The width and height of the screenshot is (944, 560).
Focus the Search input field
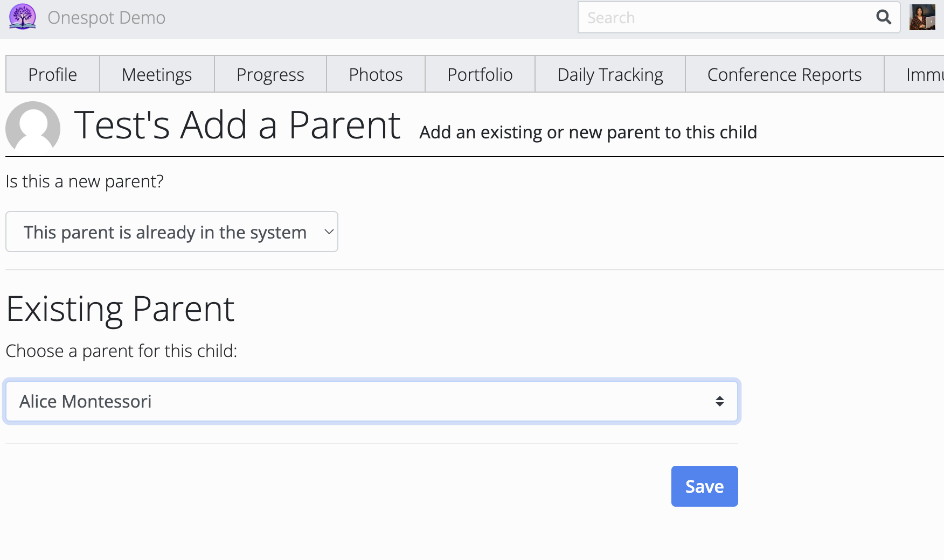[x=727, y=18]
